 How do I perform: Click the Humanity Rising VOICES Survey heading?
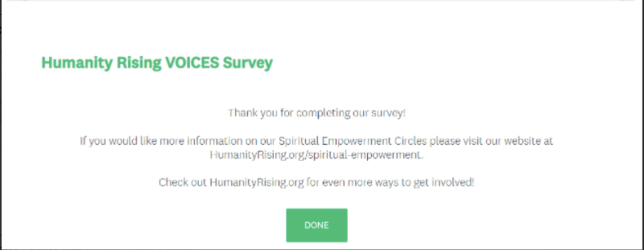157,63
